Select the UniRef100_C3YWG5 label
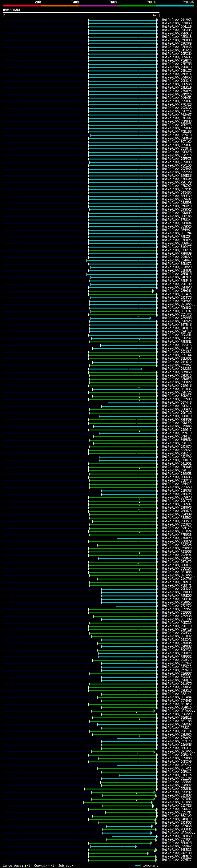197x868 pixels. (x=176, y=826)
